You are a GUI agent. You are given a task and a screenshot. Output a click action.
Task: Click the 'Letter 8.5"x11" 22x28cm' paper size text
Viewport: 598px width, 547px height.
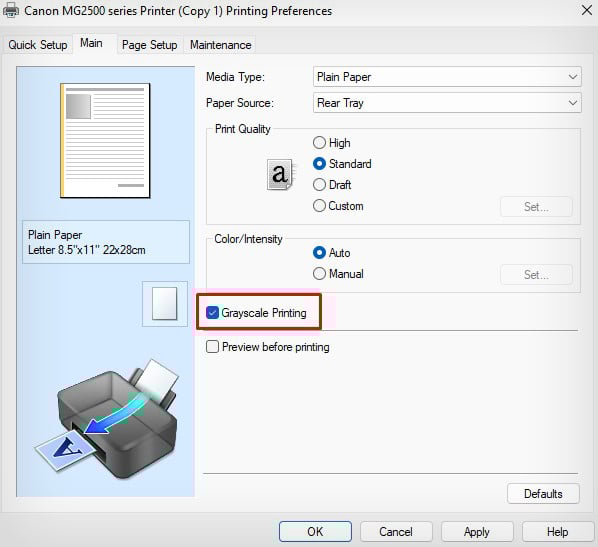pos(87,250)
